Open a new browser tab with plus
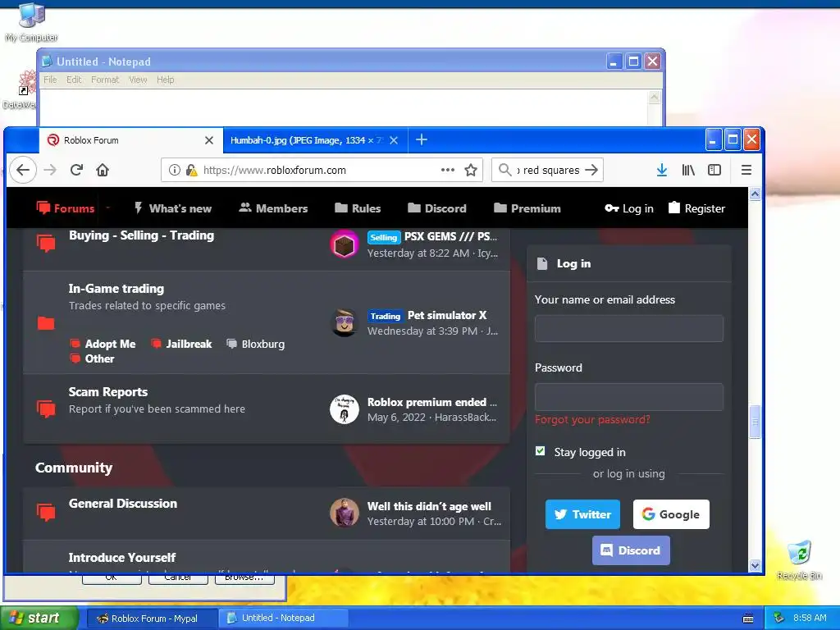Image resolution: width=840 pixels, height=630 pixels. pyautogui.click(x=422, y=139)
